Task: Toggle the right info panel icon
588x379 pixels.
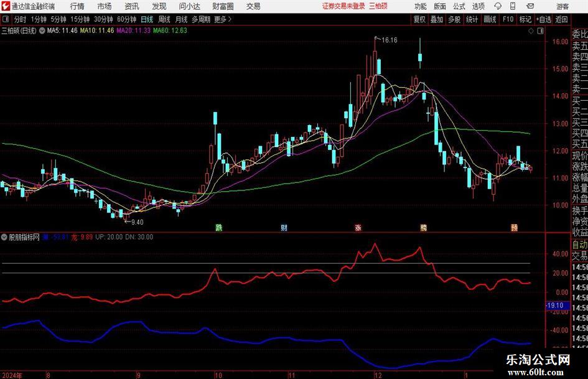Action: tap(540, 31)
